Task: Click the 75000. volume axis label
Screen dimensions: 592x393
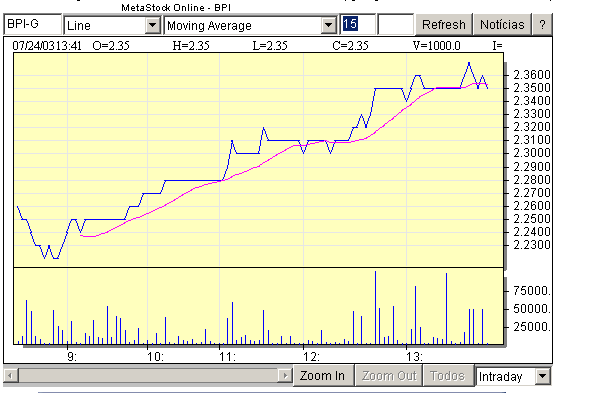Action: (532, 291)
